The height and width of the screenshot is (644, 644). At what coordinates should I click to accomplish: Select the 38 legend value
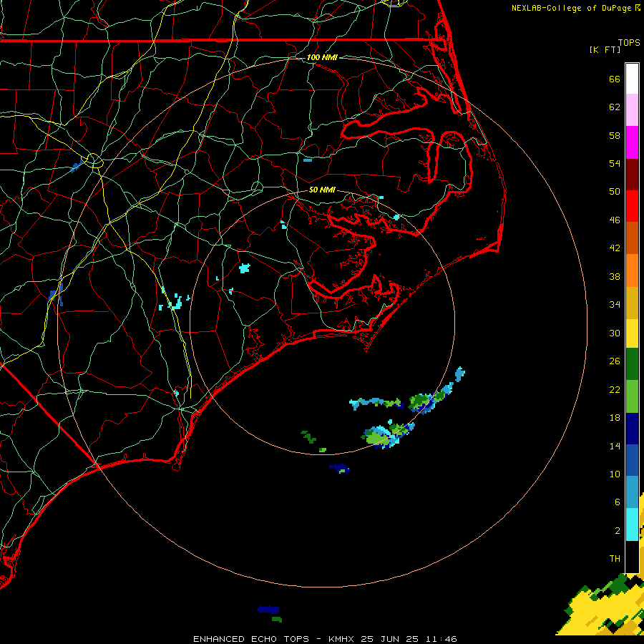pyautogui.click(x=615, y=277)
